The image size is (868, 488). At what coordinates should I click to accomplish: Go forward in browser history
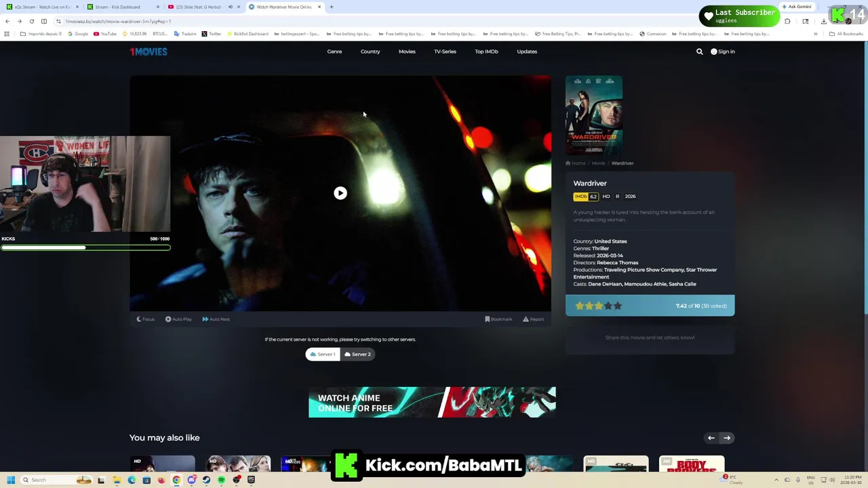click(19, 21)
